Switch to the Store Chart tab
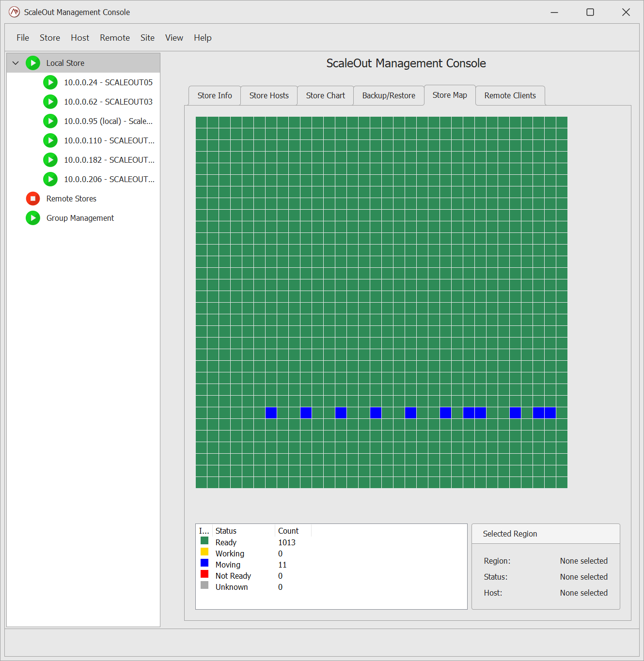This screenshot has height=661, width=644. click(326, 96)
